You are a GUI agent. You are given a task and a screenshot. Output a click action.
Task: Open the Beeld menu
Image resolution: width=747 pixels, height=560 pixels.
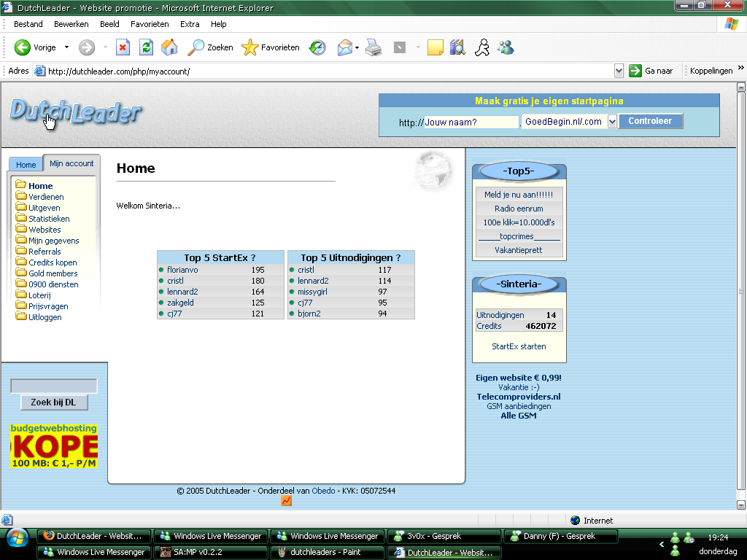point(109,24)
